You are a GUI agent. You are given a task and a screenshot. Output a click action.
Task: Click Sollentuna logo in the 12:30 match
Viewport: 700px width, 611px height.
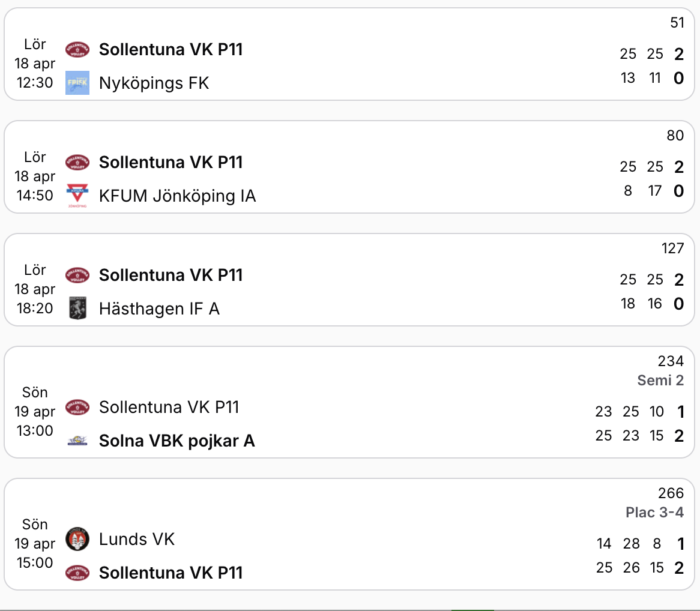tap(77, 49)
